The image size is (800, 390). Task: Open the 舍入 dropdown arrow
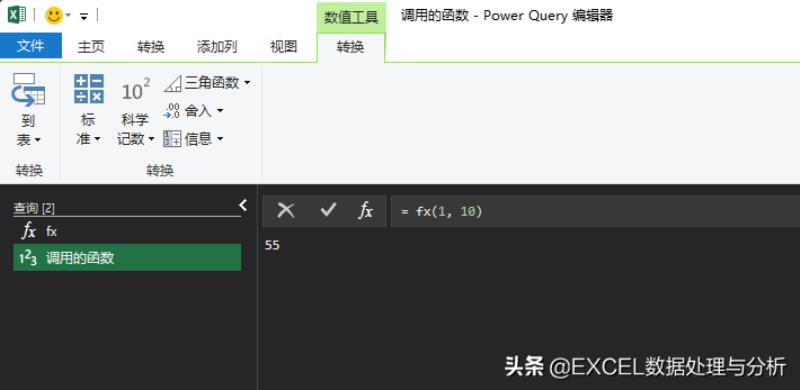click(220, 111)
